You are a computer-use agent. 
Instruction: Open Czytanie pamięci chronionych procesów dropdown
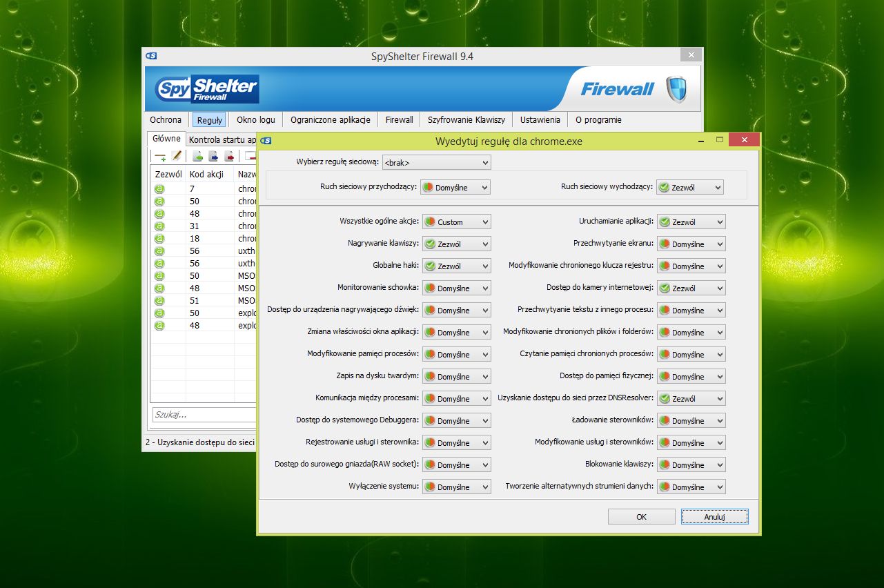691,355
